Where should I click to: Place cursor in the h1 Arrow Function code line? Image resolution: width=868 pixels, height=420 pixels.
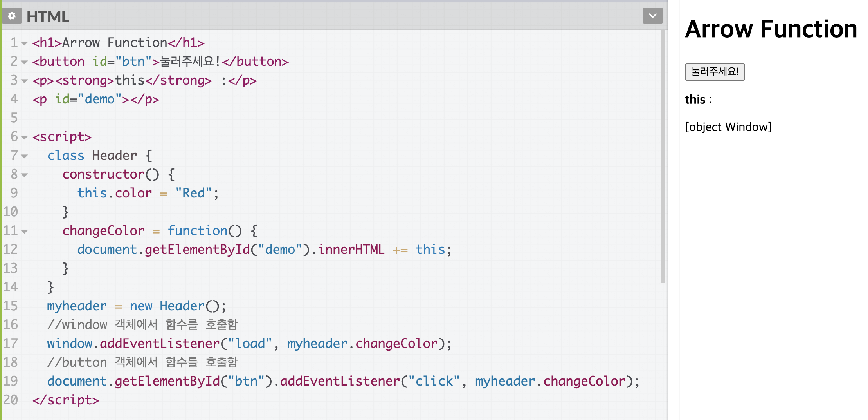(118, 42)
